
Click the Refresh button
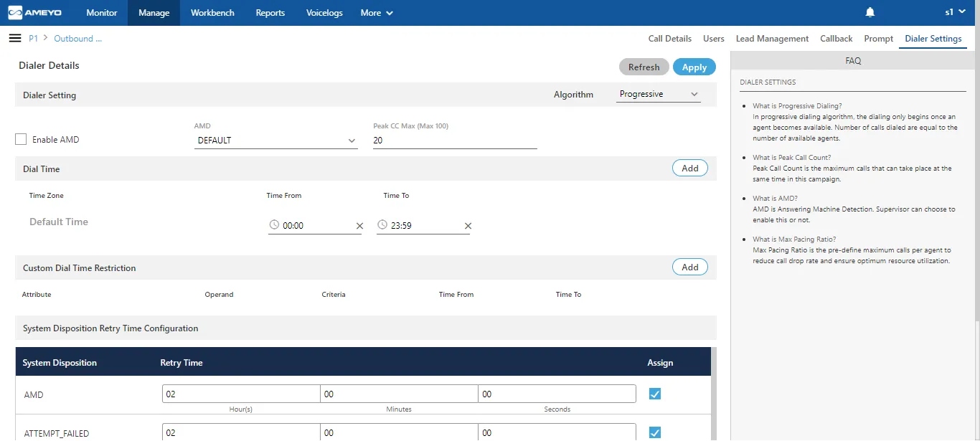click(x=644, y=67)
